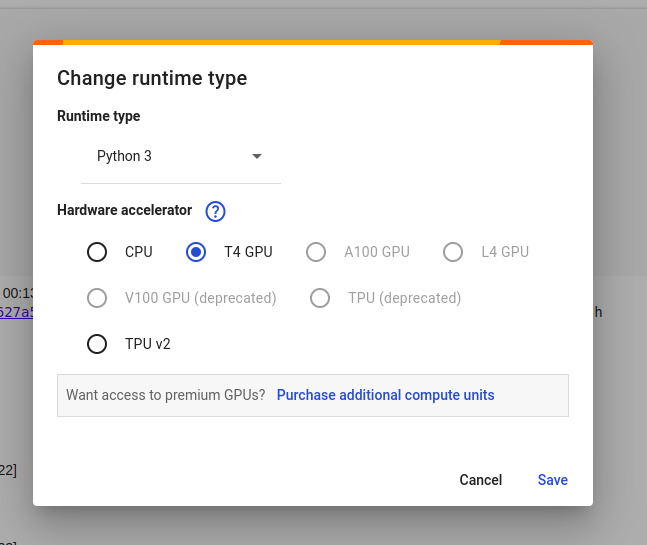Click the Hardware accelerator label
The image size is (647, 545).
pyautogui.click(x=124, y=210)
